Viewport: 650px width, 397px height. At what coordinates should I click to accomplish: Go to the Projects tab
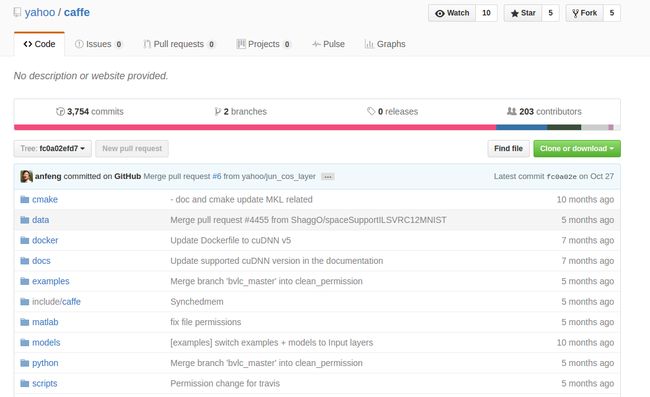click(264, 44)
